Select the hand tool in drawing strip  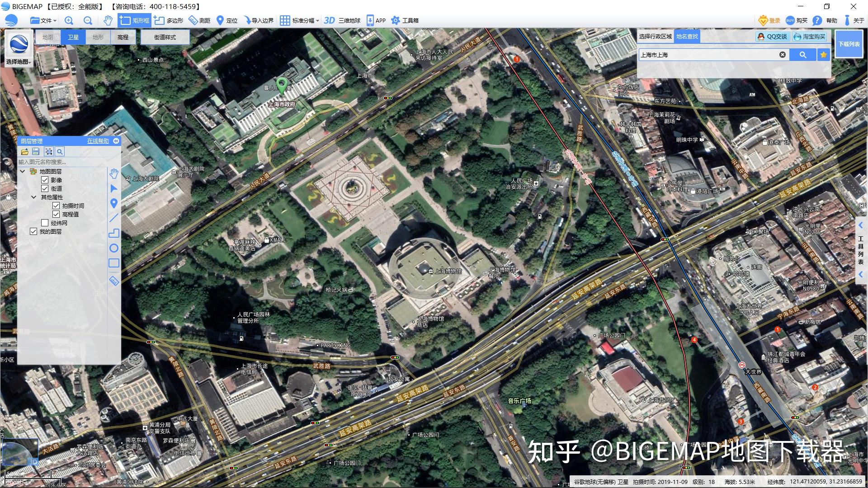click(x=114, y=174)
